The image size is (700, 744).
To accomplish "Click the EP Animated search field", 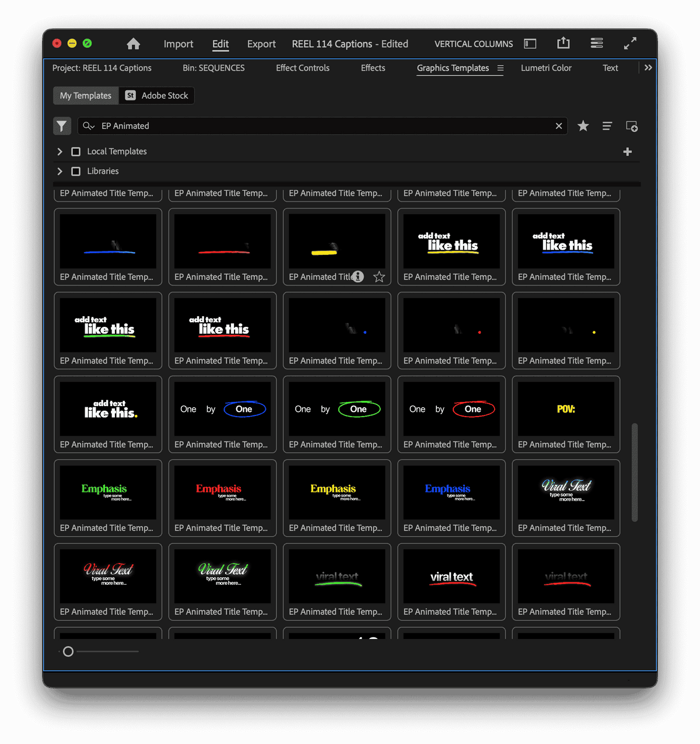I will (x=323, y=126).
